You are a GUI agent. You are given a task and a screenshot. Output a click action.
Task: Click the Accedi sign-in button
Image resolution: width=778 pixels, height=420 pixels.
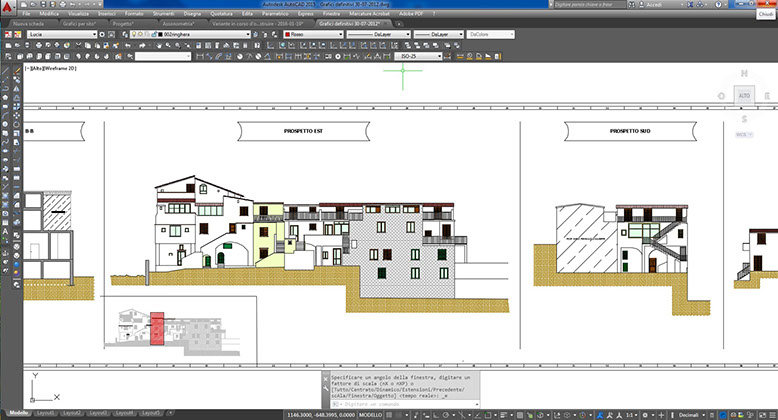655,5
